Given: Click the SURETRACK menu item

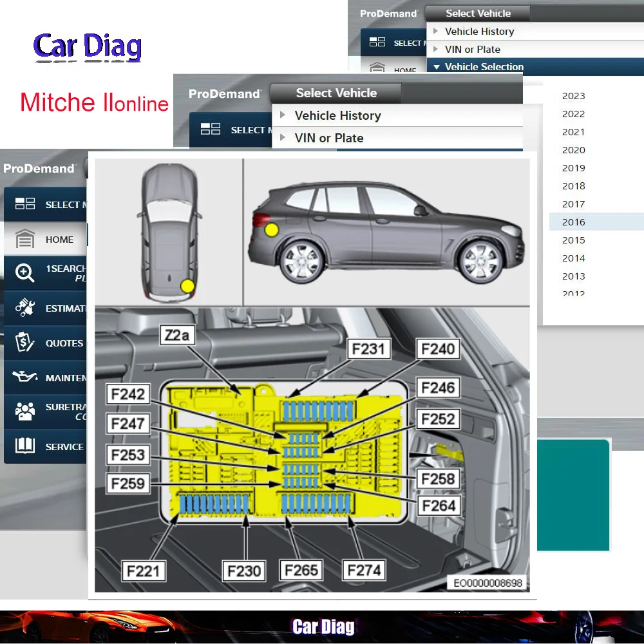Looking at the screenshot, I should [x=45, y=412].
